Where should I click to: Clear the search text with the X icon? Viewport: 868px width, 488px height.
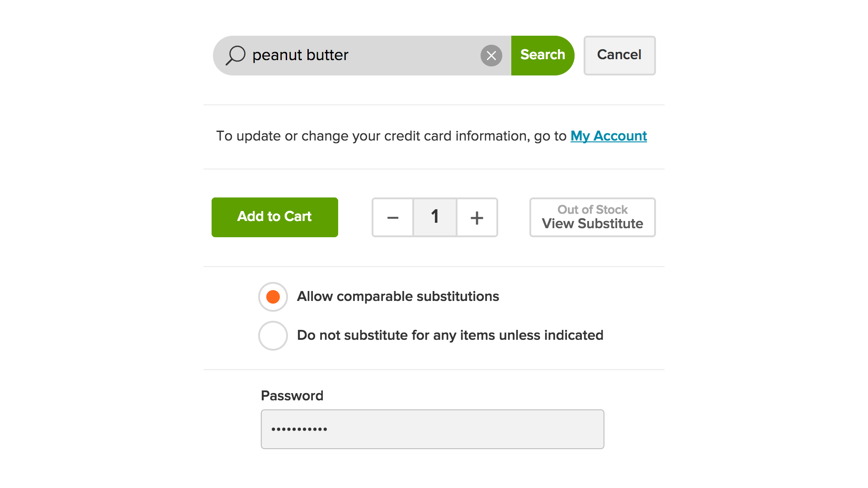[x=491, y=56]
